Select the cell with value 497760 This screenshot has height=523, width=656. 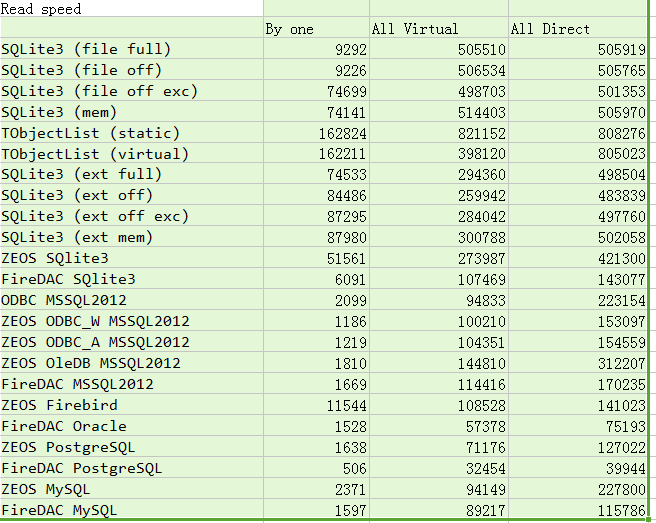(x=578, y=216)
